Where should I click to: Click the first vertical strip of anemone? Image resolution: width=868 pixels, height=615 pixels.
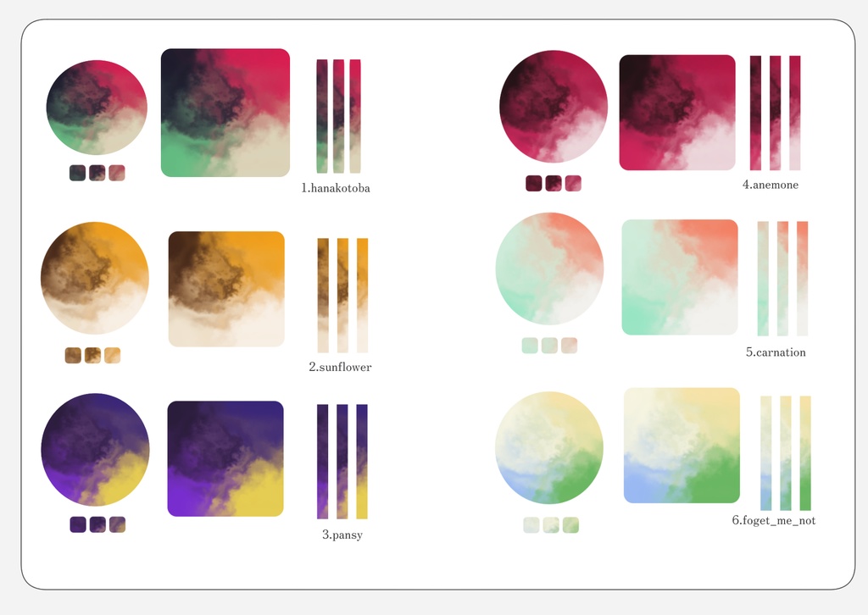(755, 113)
